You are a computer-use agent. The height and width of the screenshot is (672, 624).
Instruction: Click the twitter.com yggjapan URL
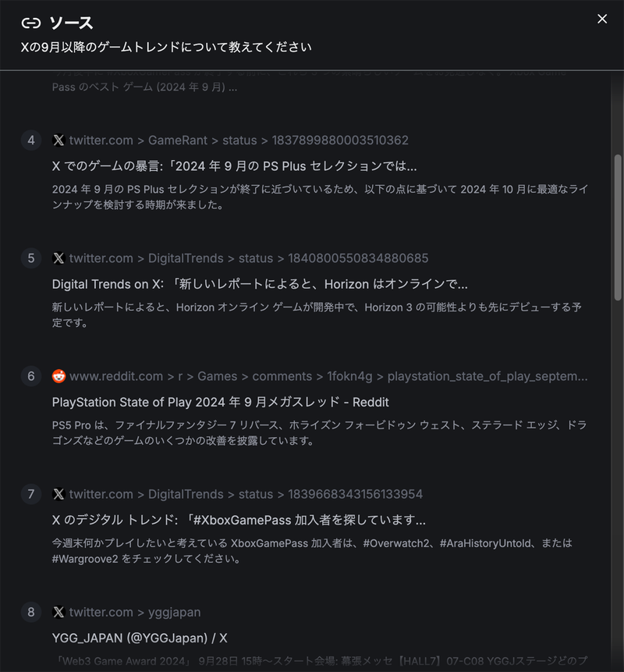pos(134,612)
